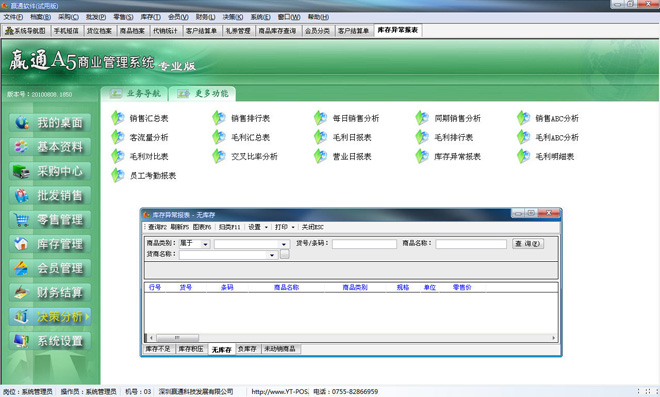The height and width of the screenshot is (397, 660).
Task: Open 财务结算 in the sidebar
Action: [50, 293]
